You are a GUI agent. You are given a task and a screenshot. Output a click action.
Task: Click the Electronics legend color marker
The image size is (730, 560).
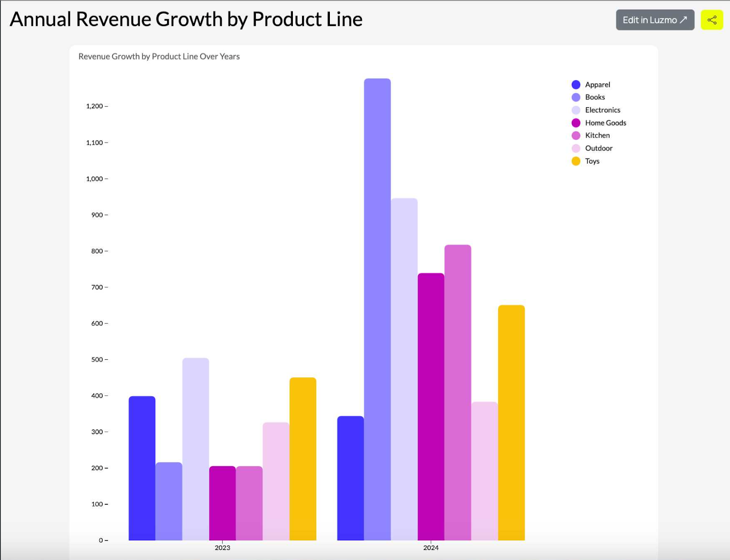coord(575,110)
